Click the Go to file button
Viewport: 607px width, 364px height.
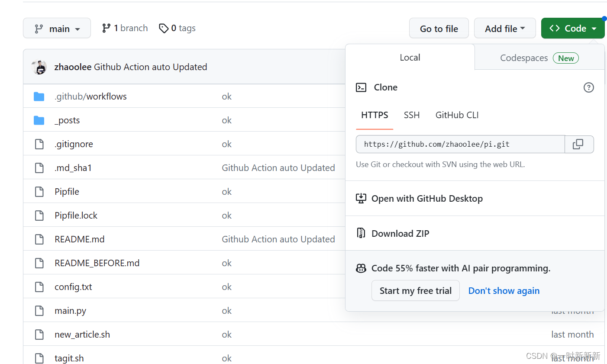click(x=439, y=29)
